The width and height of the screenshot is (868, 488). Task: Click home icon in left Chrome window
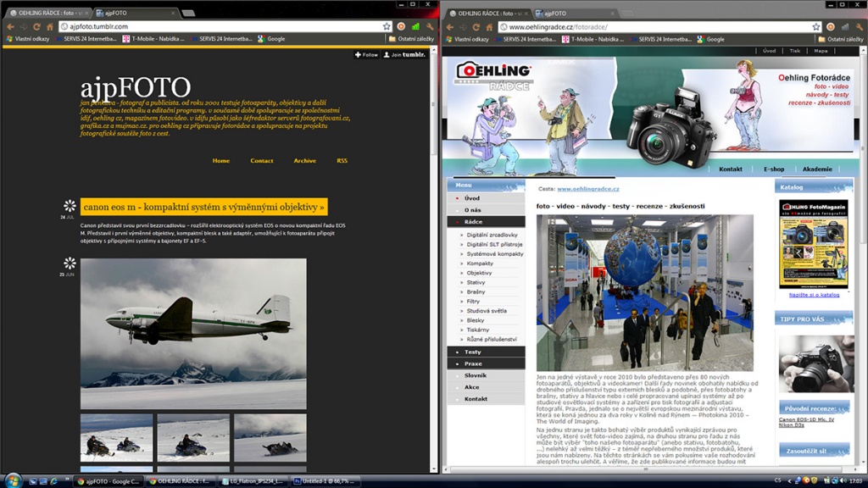[50, 26]
